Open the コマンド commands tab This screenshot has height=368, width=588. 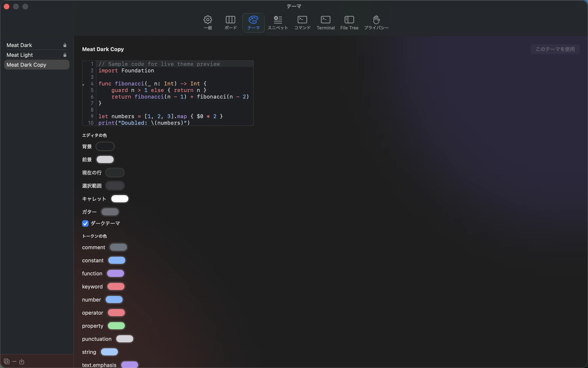(302, 23)
